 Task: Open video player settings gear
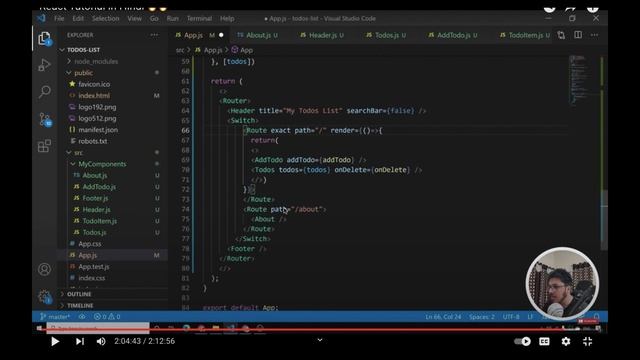click(x=566, y=341)
